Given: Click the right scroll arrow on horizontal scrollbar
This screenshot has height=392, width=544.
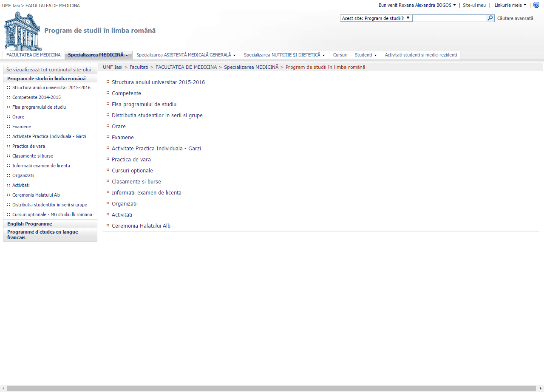Looking at the screenshot, I should pos(540,388).
